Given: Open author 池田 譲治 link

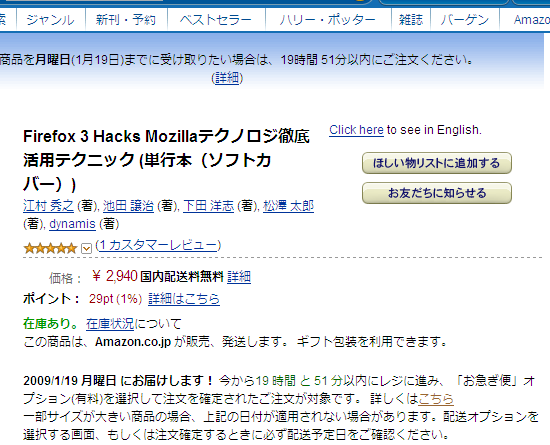Looking at the screenshot, I should (x=128, y=205).
